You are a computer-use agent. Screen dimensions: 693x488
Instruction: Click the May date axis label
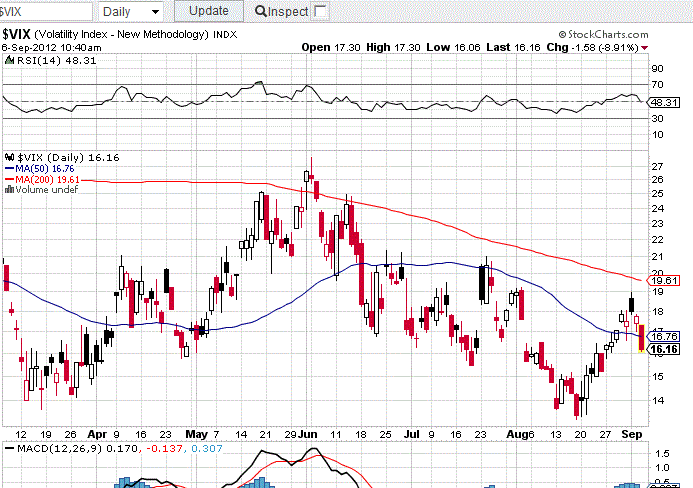(x=197, y=434)
